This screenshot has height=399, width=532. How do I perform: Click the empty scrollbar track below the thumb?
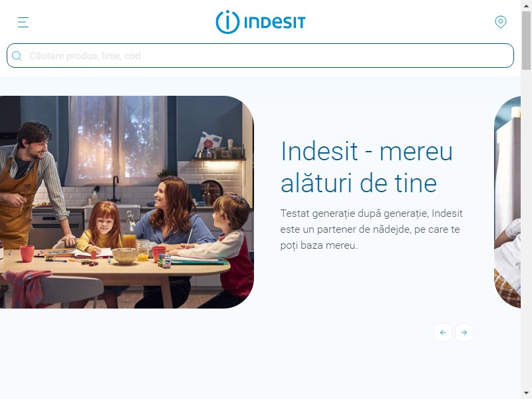(x=526, y=227)
